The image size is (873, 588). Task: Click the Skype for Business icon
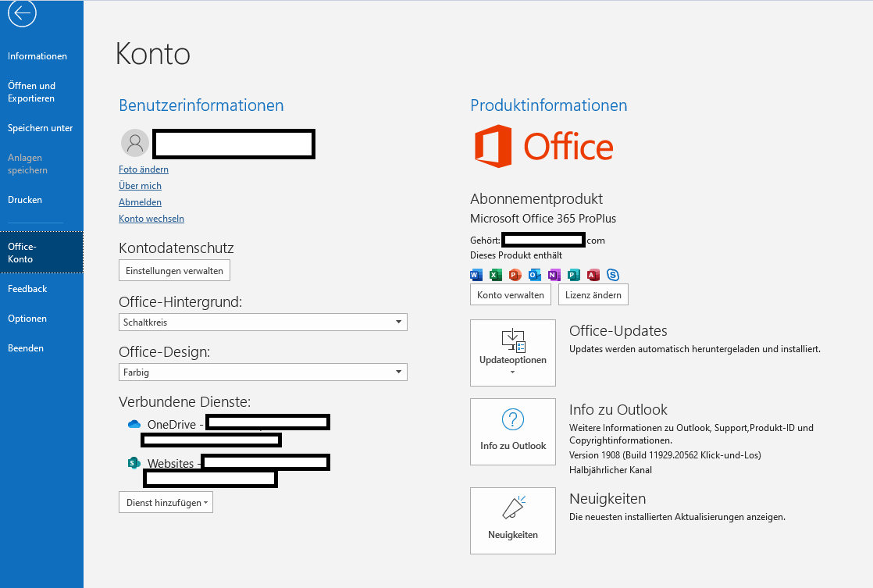(x=613, y=275)
